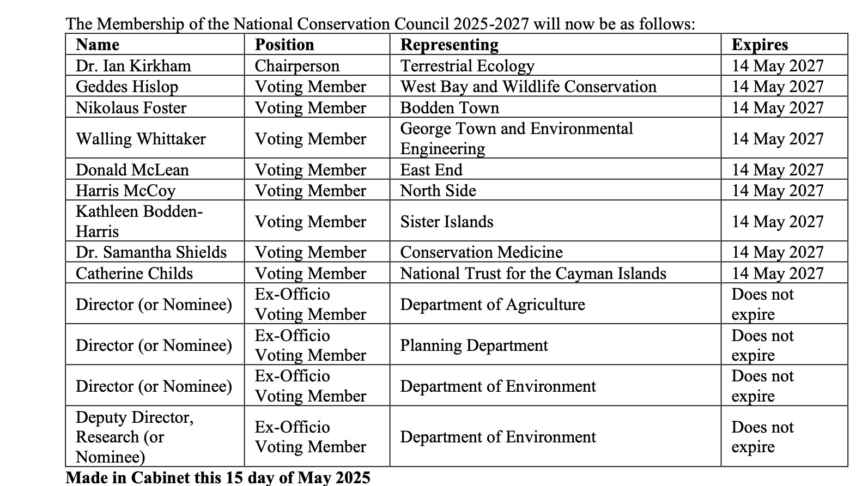Viewport: 868px width, 486px height.
Task: Click the 'Chairperson' position cell
Action: pos(297,66)
